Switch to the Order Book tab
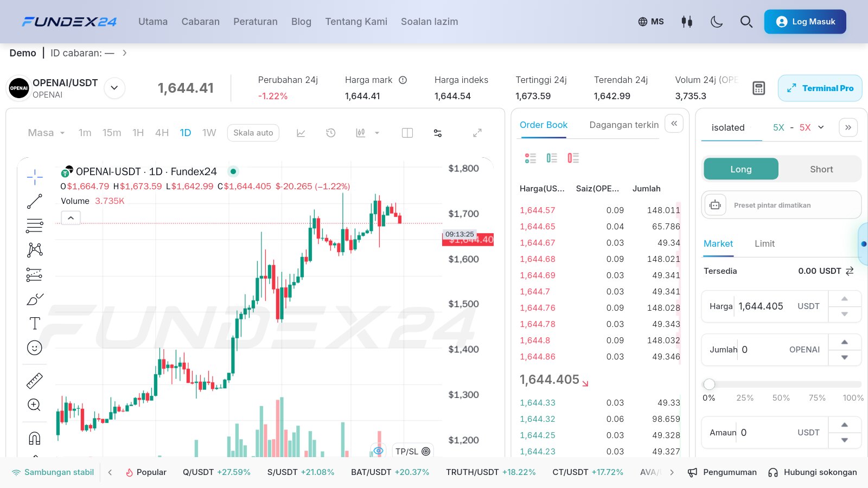The width and height of the screenshot is (868, 488). 544,125
